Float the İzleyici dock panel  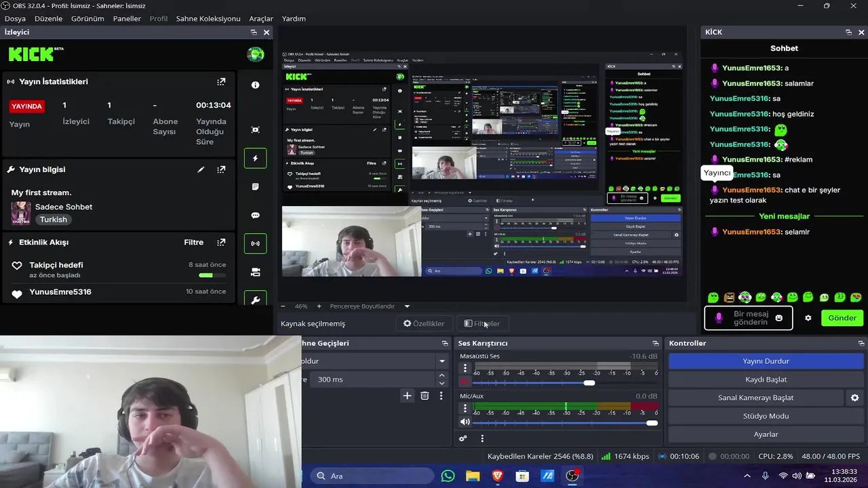[254, 32]
